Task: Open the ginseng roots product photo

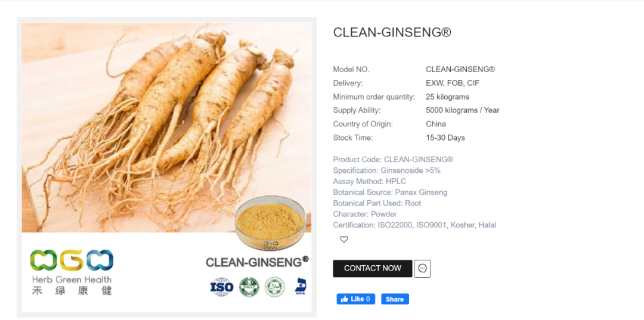Action: (166, 127)
